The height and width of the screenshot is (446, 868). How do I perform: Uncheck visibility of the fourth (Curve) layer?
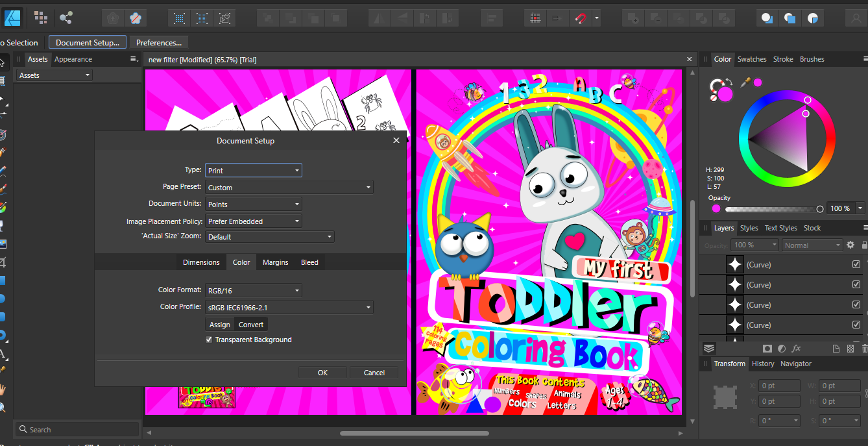tap(856, 325)
